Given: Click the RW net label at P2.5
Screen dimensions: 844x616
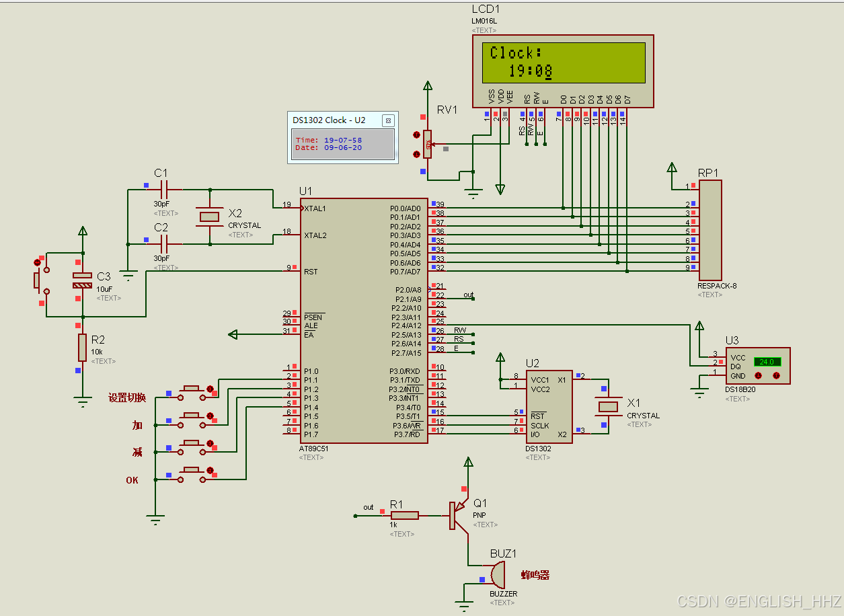Looking at the screenshot, I should pos(460,330).
